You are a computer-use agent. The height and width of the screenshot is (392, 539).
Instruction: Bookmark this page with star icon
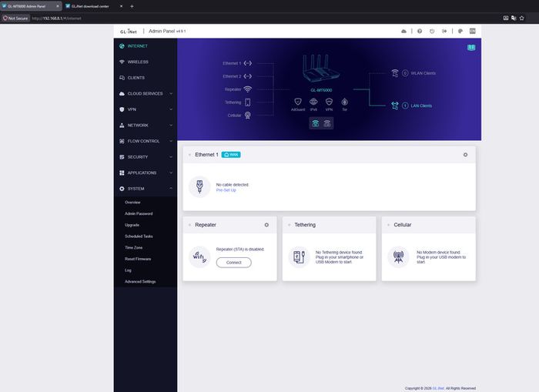(522, 18)
